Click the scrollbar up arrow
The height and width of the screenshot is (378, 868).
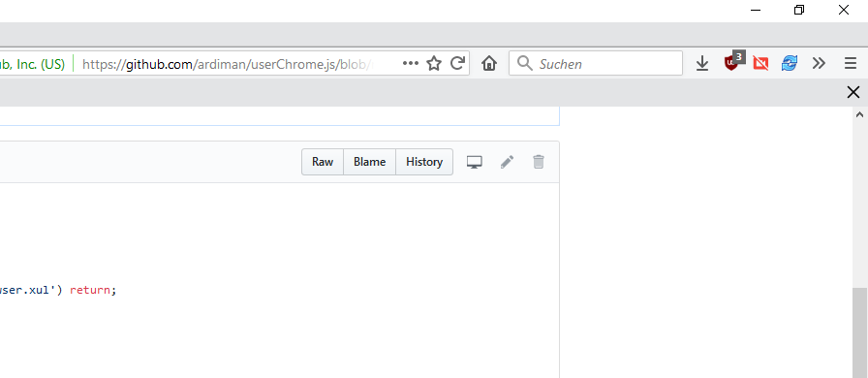[859, 114]
